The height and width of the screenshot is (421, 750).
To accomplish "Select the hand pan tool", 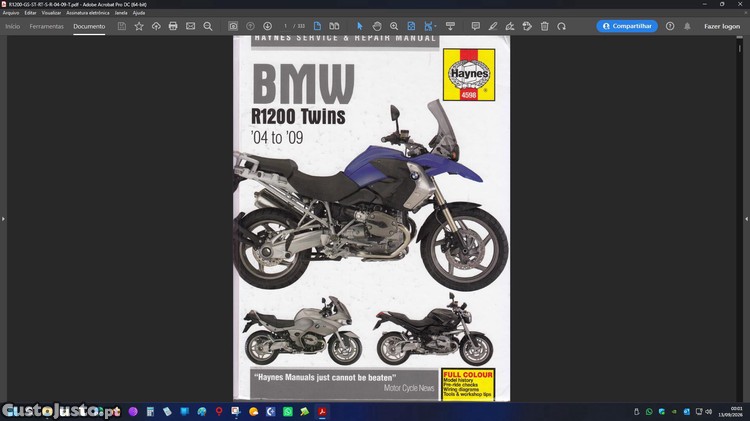I will tap(377, 26).
